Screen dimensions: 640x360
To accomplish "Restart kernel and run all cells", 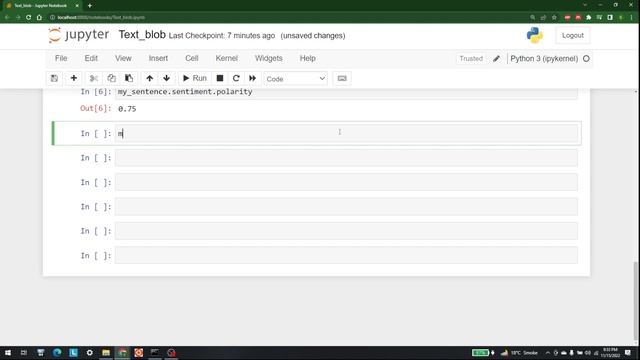I will coord(252,78).
